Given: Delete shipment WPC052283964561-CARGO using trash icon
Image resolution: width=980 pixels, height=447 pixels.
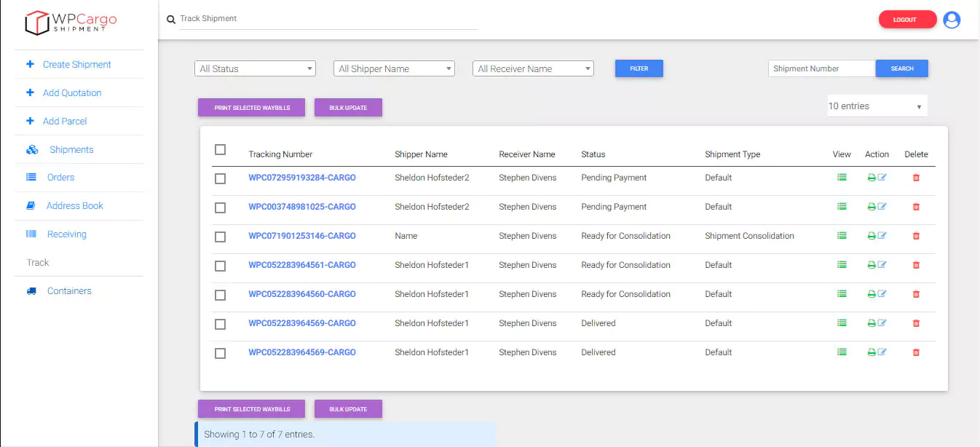Looking at the screenshot, I should (x=916, y=265).
